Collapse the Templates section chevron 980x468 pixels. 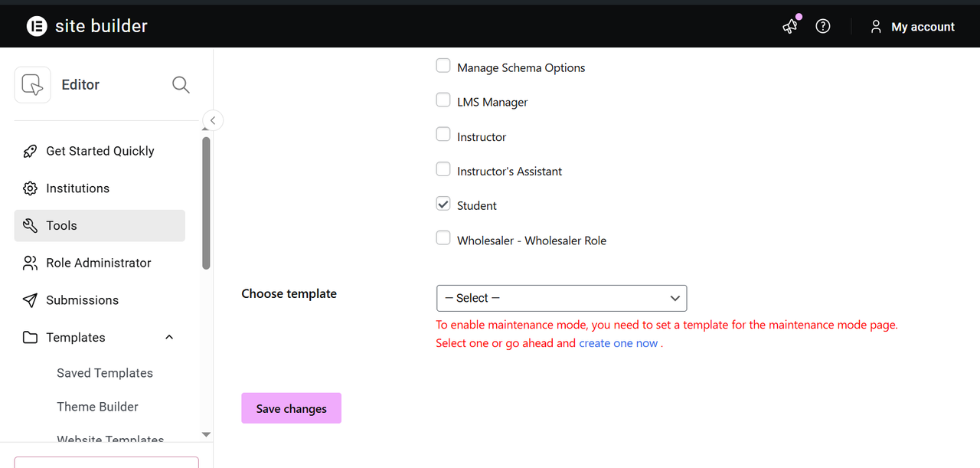tap(169, 338)
